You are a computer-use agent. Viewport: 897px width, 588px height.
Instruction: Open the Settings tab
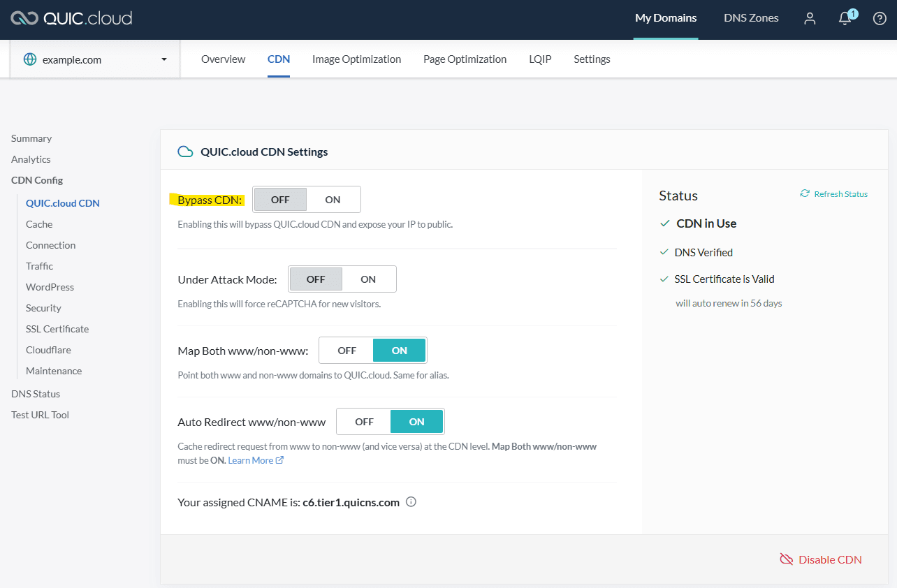point(592,59)
